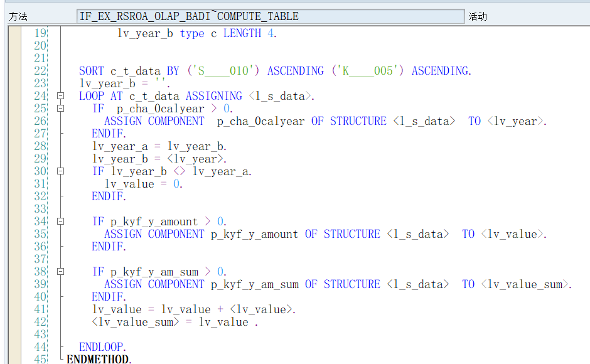The width and height of the screenshot is (590, 364).
Task: Place cursor on the SORT keyword on line 22
Action: pyautogui.click(x=91, y=71)
